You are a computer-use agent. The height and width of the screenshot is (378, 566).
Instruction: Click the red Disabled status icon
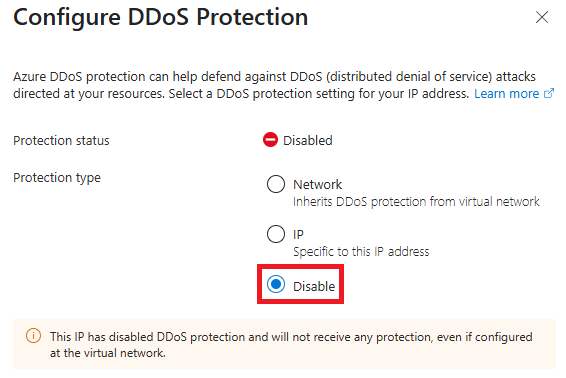[x=270, y=140]
